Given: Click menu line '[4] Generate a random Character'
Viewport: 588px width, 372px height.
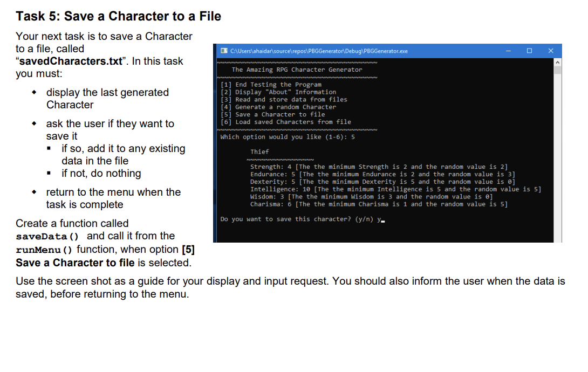Looking at the screenshot, I should [278, 107].
